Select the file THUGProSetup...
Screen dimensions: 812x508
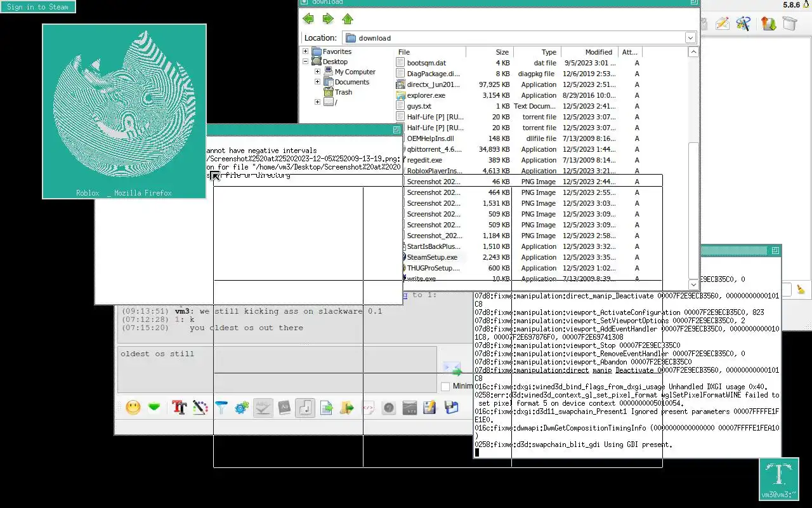(x=434, y=268)
